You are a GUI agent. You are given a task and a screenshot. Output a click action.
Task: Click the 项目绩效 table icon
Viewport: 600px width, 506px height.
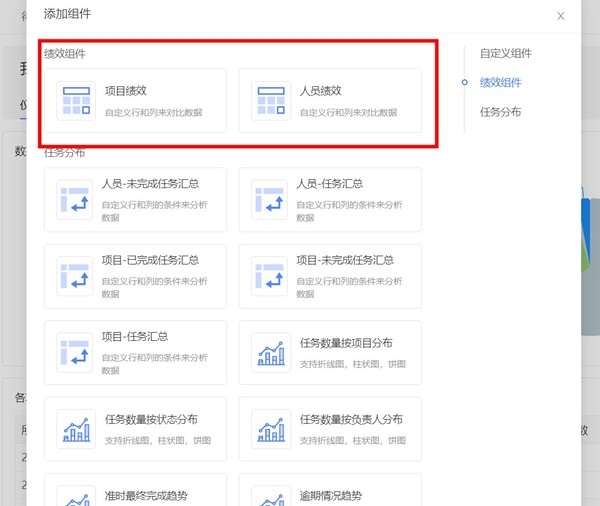(x=75, y=100)
